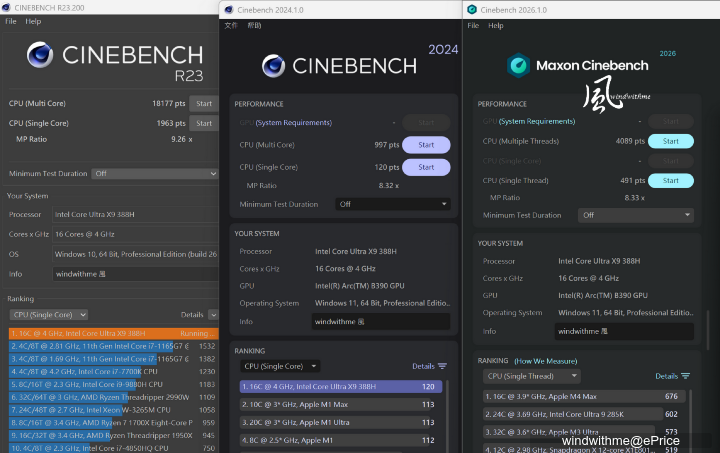720x453 pixels.
Task: Click Info field in Cinebench 2026 system section
Action: pyautogui.click(x=624, y=331)
